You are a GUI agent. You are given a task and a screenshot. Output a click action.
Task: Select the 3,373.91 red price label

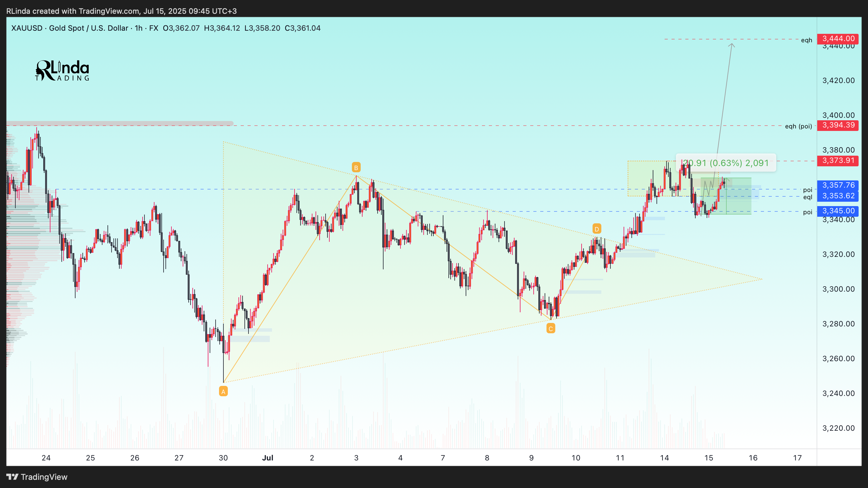click(838, 161)
